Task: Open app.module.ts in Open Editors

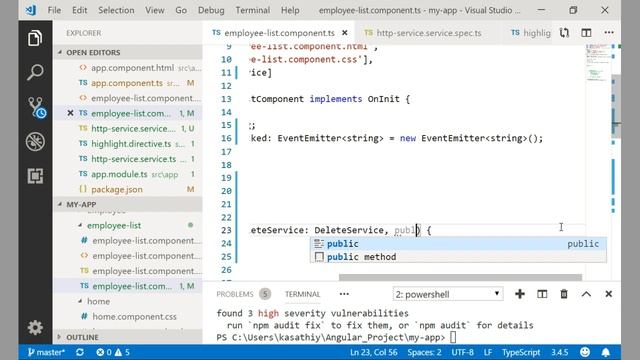Action: pyautogui.click(x=128, y=174)
